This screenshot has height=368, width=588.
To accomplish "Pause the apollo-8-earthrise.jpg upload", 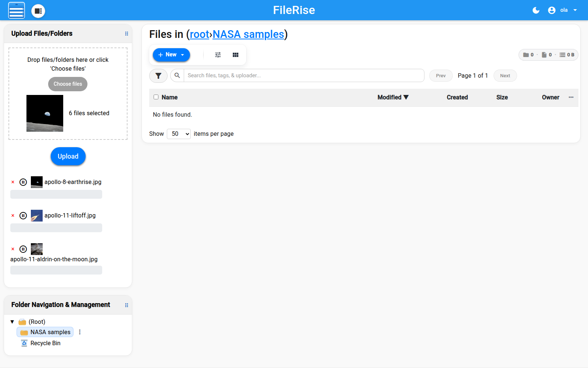I will (23, 182).
